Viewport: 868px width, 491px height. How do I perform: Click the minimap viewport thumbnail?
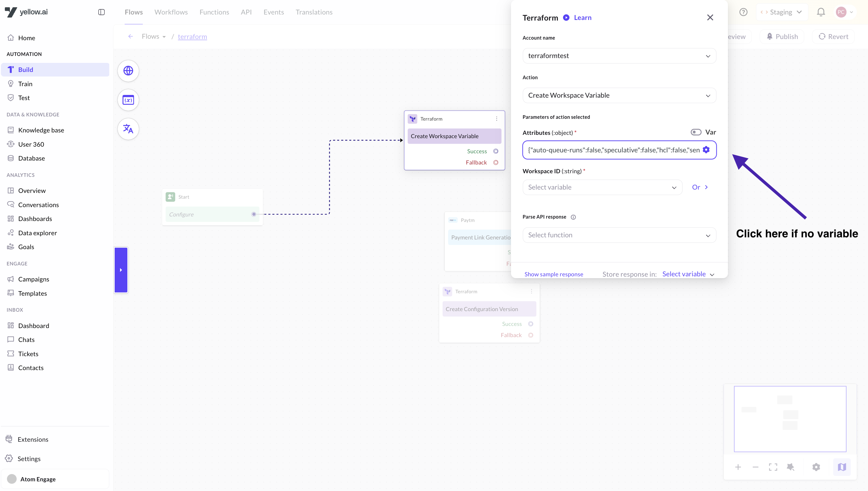click(x=790, y=419)
